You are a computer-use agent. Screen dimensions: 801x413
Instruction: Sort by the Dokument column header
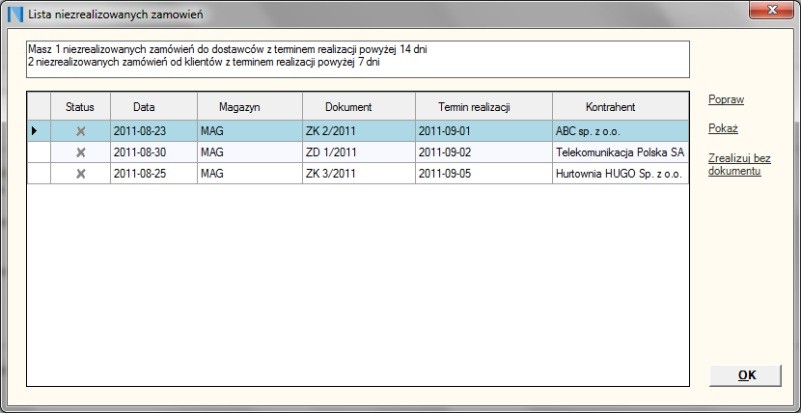click(348, 106)
